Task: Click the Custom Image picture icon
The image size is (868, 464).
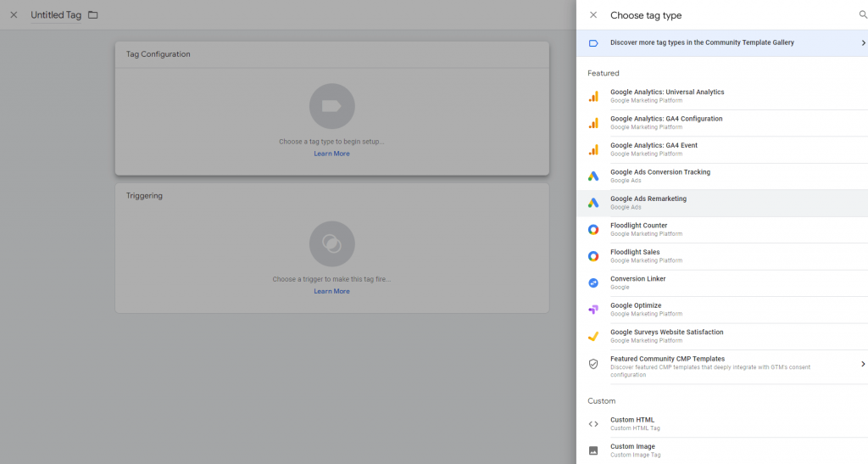Action: coord(593,450)
